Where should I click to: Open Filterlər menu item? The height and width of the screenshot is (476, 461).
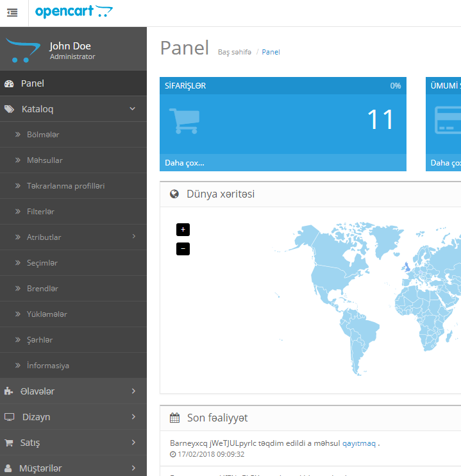click(74, 212)
